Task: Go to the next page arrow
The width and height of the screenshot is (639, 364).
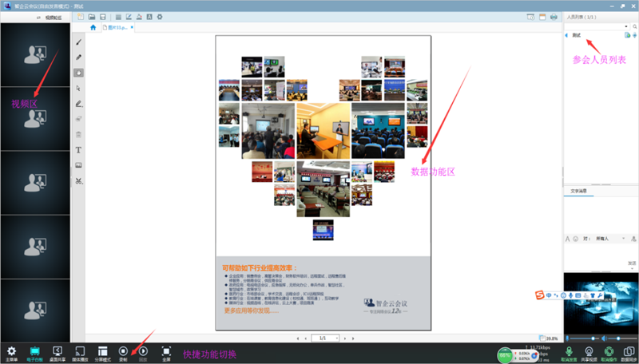Action: [x=345, y=338]
